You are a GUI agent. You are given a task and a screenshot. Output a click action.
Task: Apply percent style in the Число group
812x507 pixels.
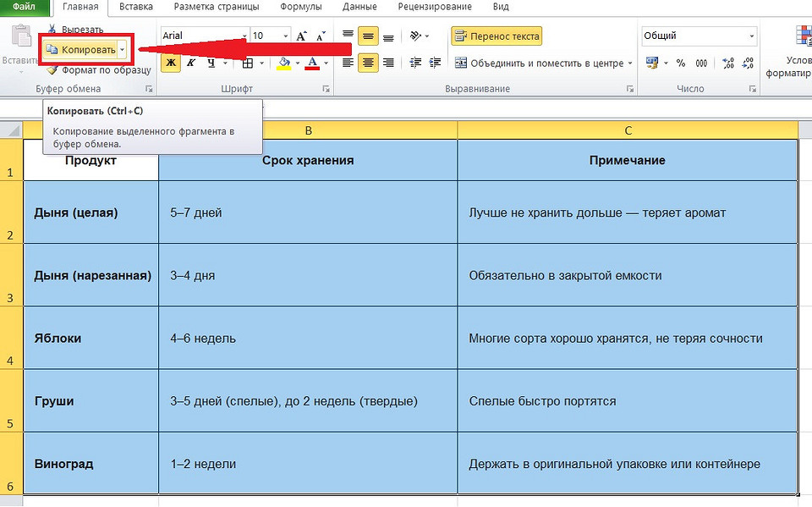coord(680,63)
